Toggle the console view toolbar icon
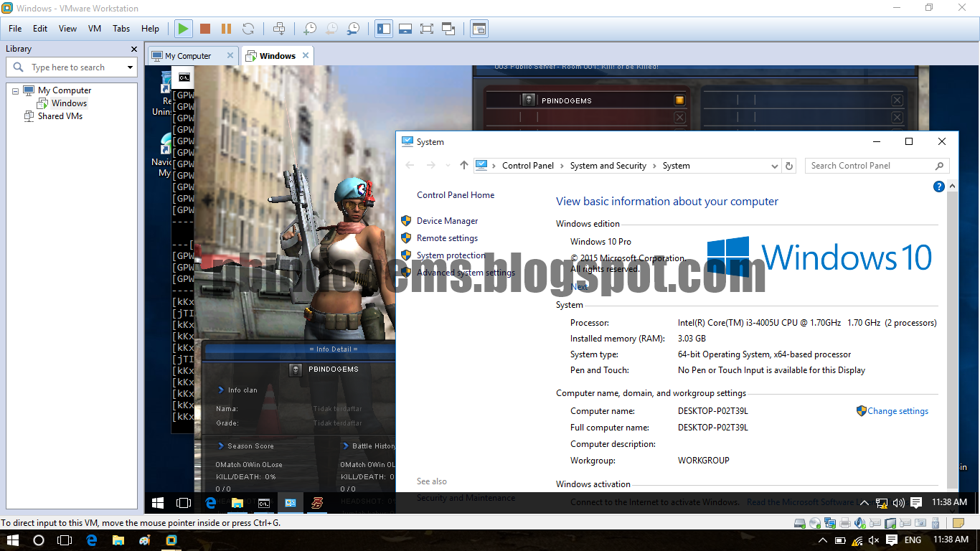980x551 pixels. 479,29
